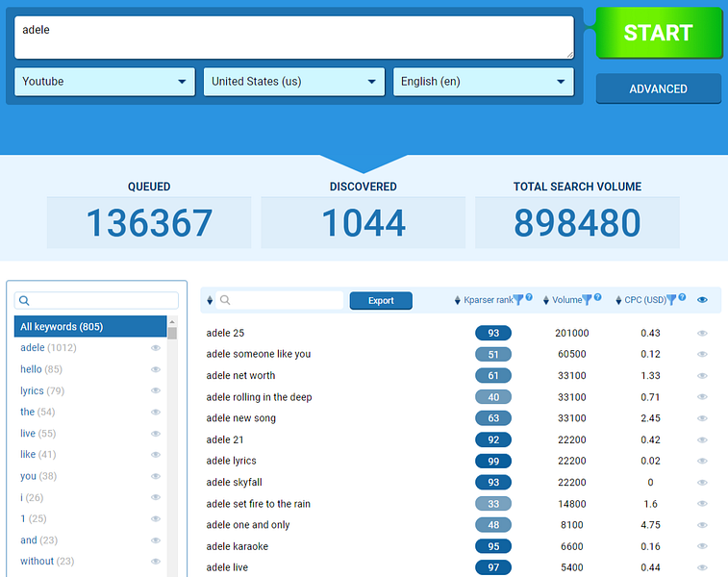Toggle eye for sidebar group 'the (54)'
This screenshot has width=728, height=577.
pos(156,413)
